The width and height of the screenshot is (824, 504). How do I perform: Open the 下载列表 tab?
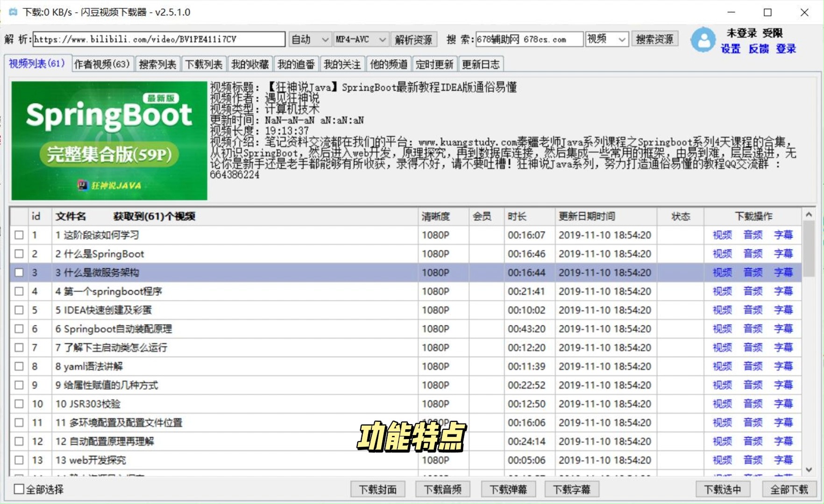click(x=204, y=64)
